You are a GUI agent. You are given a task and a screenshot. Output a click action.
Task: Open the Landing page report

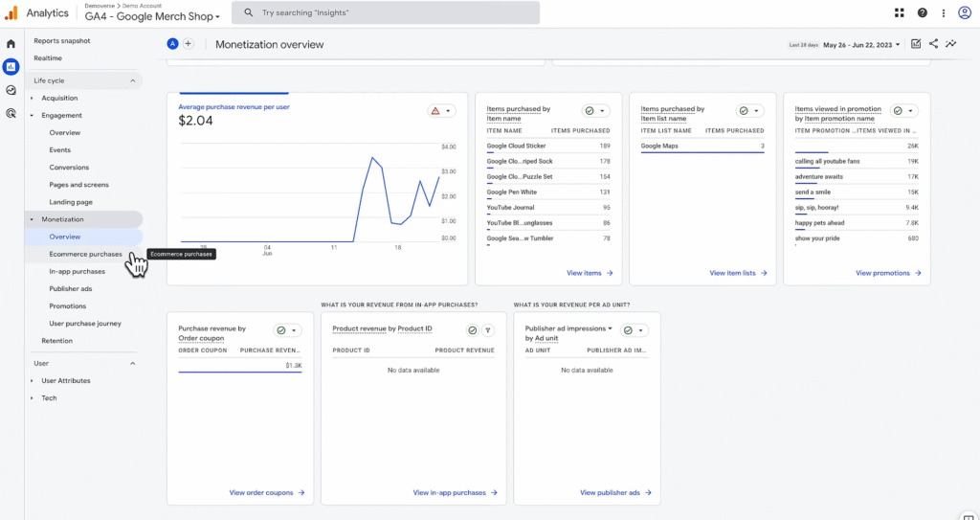click(x=71, y=202)
